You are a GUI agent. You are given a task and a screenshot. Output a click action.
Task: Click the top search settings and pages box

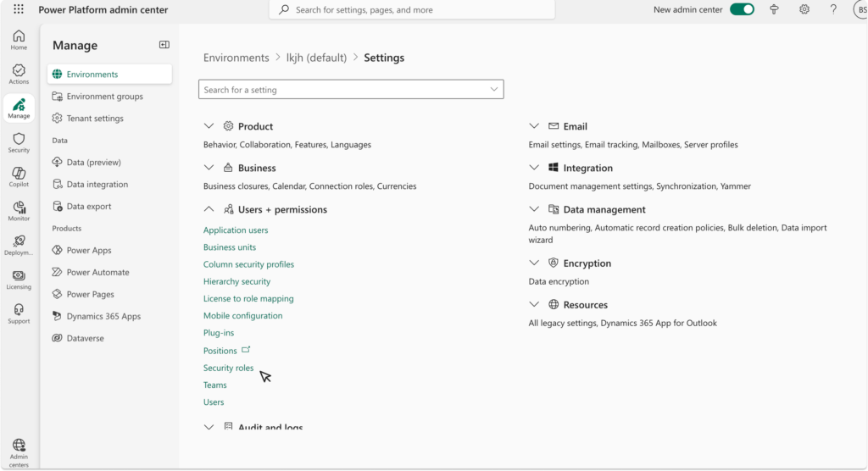click(x=411, y=10)
